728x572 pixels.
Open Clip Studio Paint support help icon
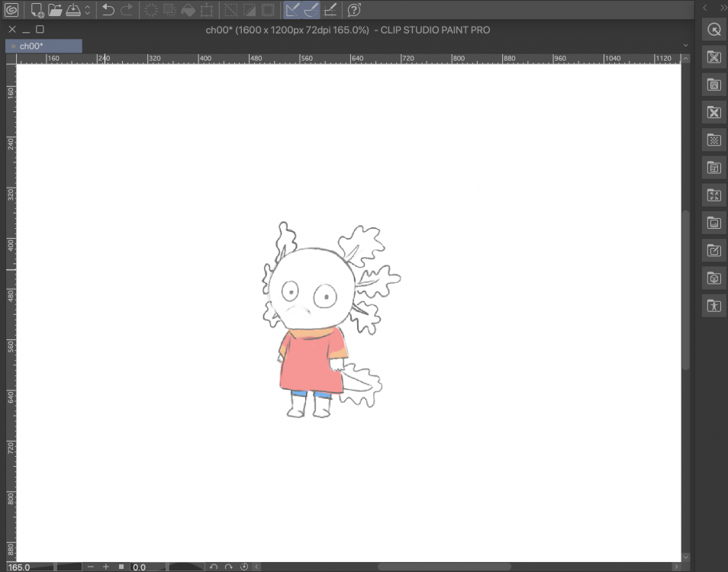point(354,10)
